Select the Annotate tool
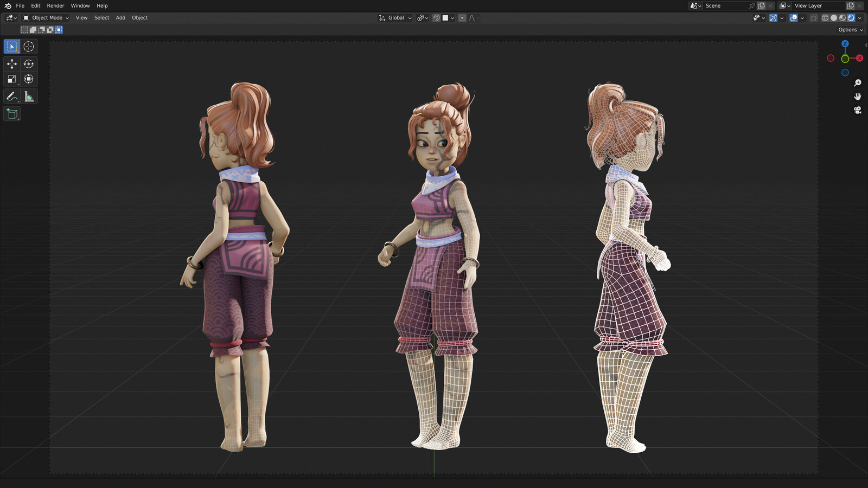Viewport: 868px width, 488px height. tap(12, 97)
